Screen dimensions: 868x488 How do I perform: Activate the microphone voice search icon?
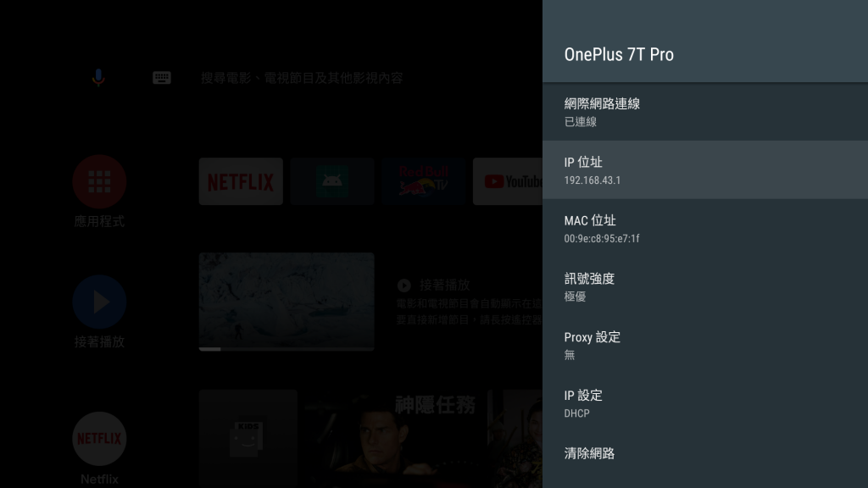[98, 77]
